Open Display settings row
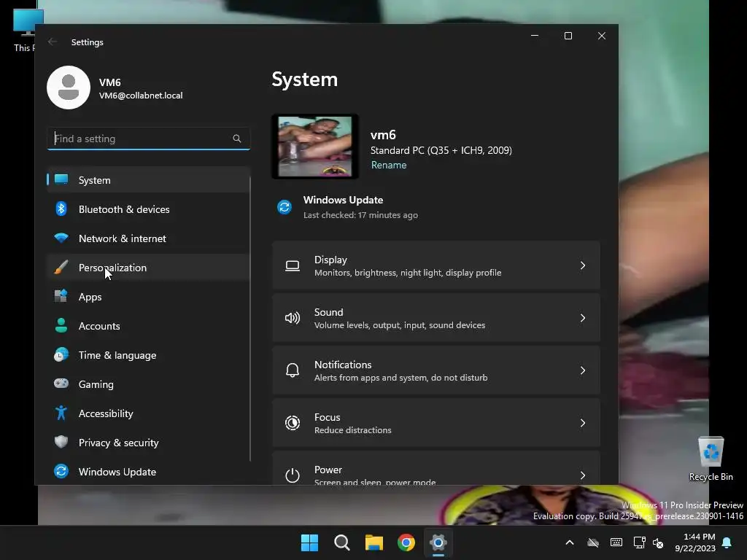The width and height of the screenshot is (747, 560). 436,265
